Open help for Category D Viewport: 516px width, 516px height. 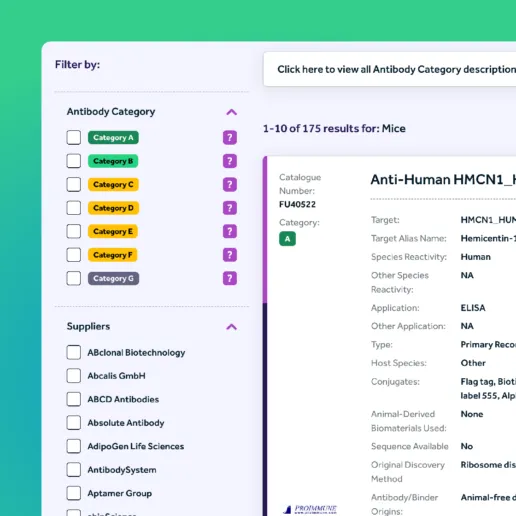(230, 208)
